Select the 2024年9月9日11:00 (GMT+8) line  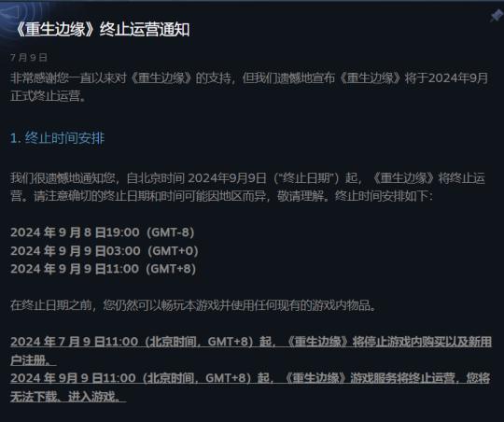pyautogui.click(x=104, y=269)
